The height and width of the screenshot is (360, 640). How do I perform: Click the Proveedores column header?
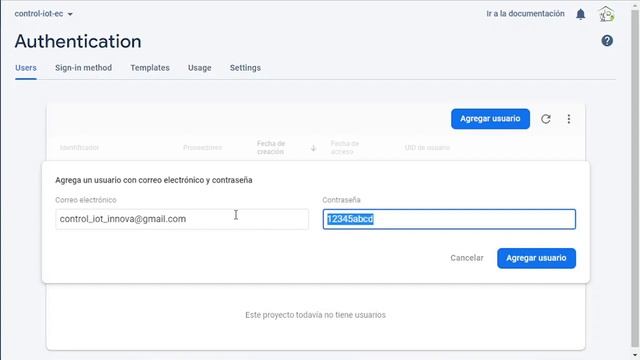pos(202,148)
